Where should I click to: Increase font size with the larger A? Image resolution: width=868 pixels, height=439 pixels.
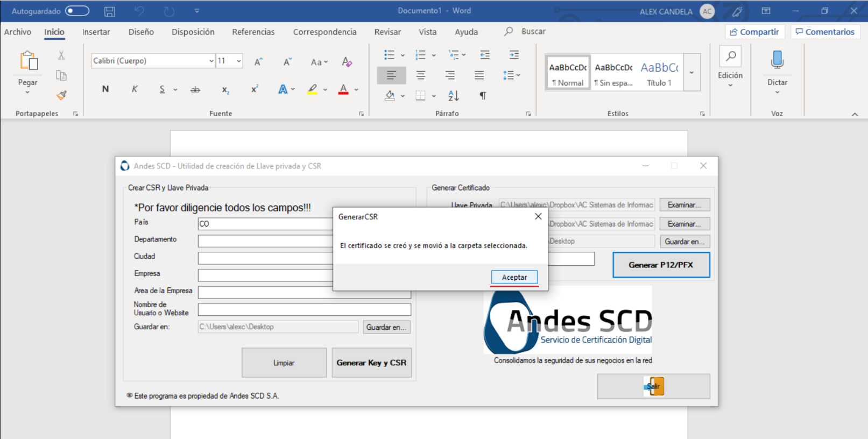(x=258, y=61)
